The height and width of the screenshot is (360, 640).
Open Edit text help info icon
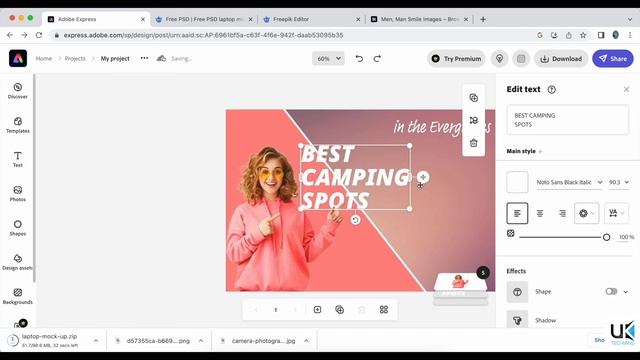551,89
